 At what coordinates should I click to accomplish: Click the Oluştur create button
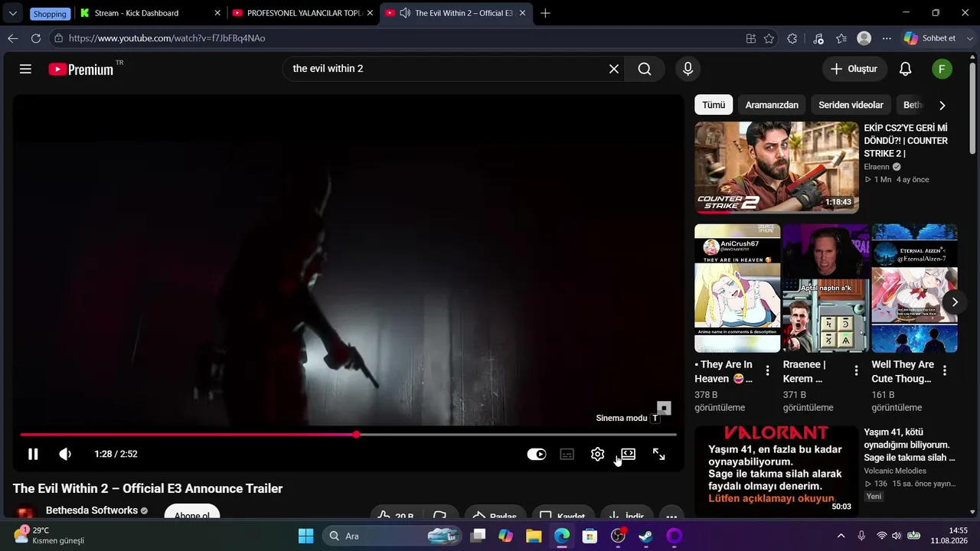[854, 69]
